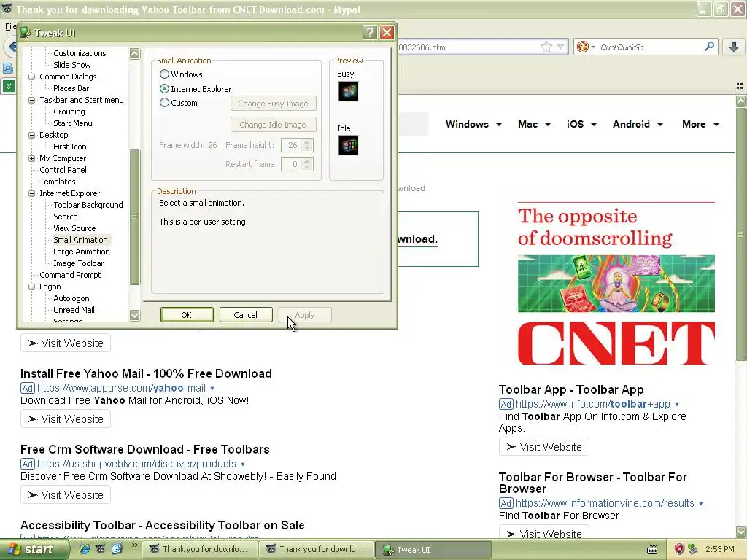Image resolution: width=747 pixels, height=560 pixels.
Task: Click the Tweak UI tree scrollbar up arrow
Action: coord(135,53)
